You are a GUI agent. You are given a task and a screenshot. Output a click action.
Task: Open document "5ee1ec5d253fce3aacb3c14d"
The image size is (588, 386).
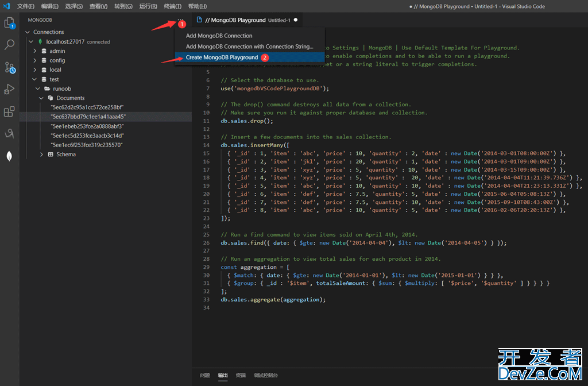[x=87, y=136]
